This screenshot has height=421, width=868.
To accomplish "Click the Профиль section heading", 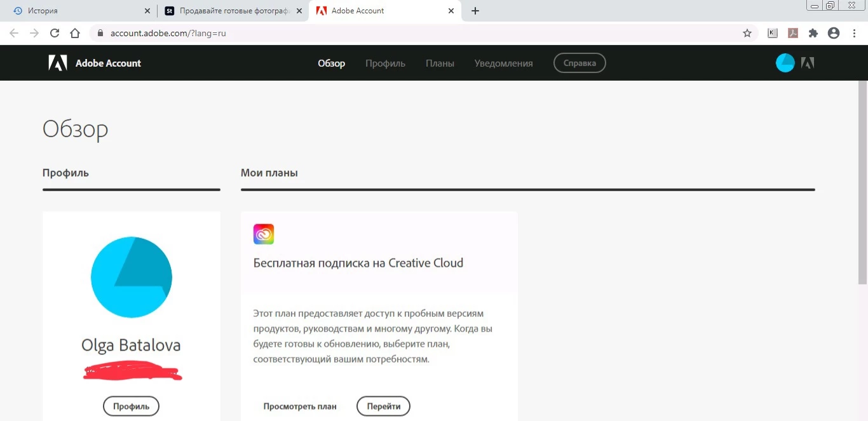I will [65, 173].
